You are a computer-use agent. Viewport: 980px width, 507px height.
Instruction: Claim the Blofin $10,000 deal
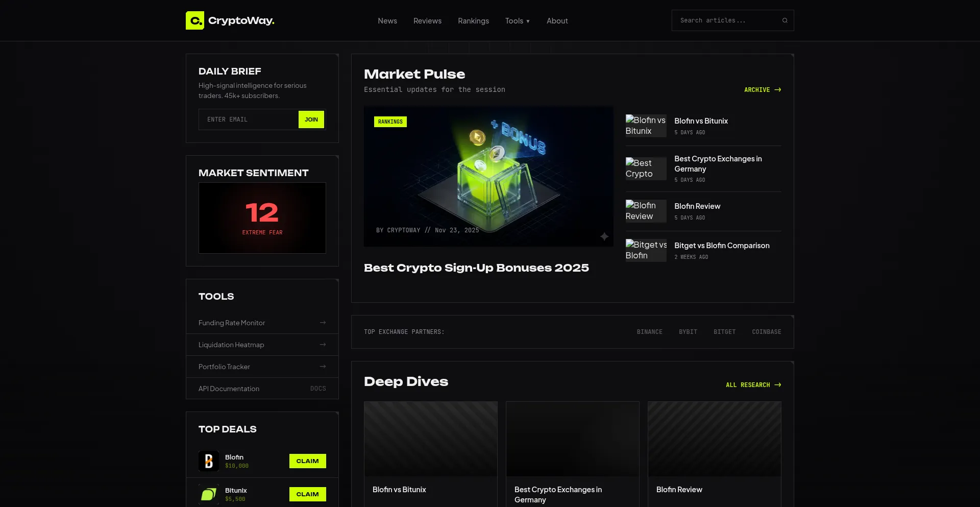coord(307,461)
